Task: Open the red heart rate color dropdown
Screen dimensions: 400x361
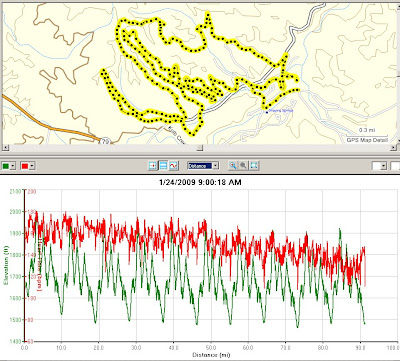Action: click(28, 166)
